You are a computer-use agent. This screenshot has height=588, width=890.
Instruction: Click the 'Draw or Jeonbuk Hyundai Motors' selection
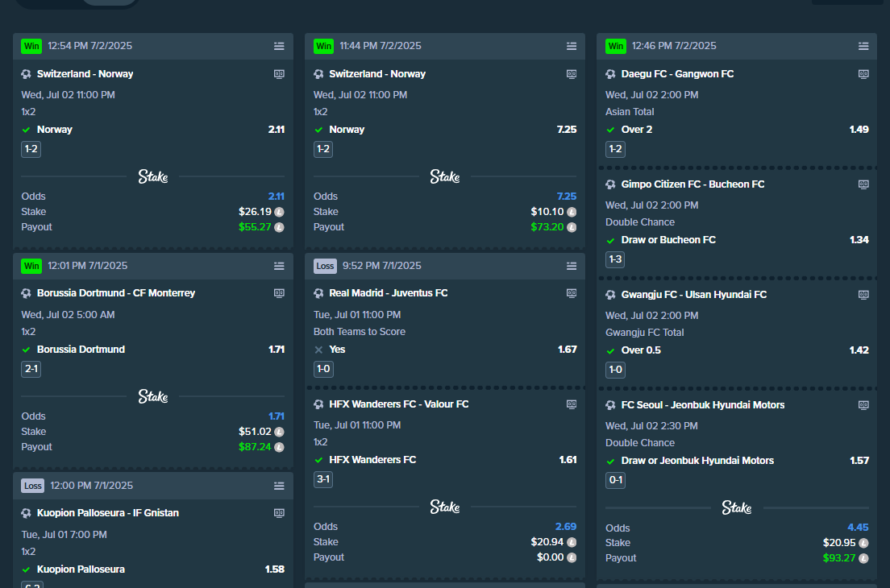click(697, 461)
